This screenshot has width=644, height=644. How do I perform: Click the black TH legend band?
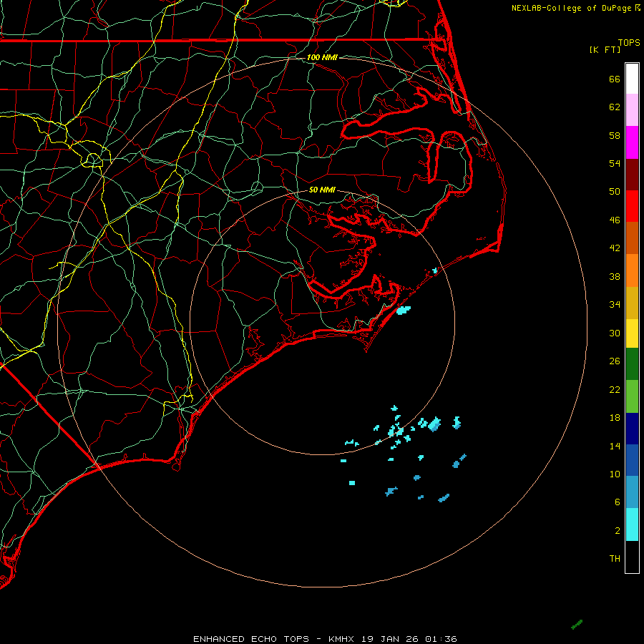tap(632, 557)
